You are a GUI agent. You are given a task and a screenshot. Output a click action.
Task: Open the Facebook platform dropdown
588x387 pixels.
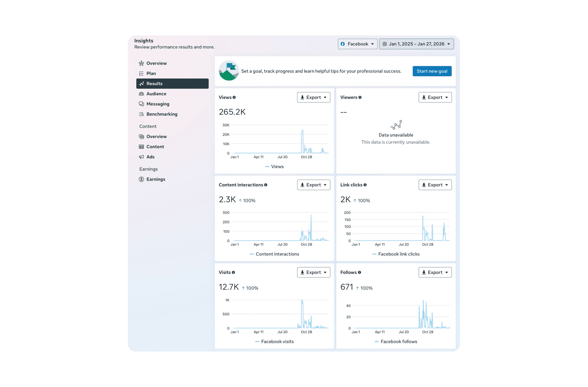[357, 44]
